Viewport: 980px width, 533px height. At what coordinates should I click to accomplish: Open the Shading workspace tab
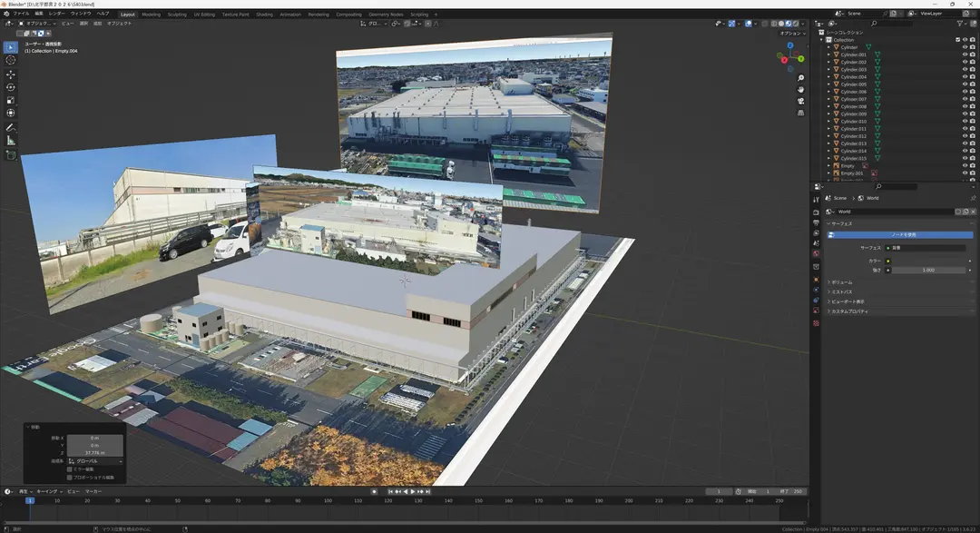point(264,15)
